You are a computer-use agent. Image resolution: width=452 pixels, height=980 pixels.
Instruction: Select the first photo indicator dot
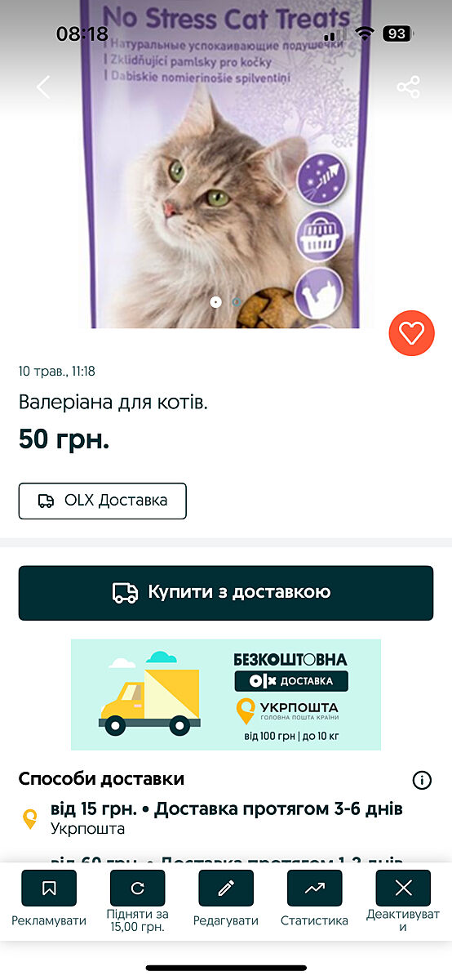[x=215, y=302]
